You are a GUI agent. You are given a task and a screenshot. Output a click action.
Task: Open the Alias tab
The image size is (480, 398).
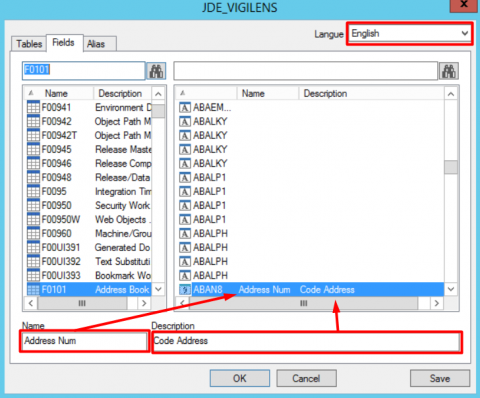(x=99, y=44)
